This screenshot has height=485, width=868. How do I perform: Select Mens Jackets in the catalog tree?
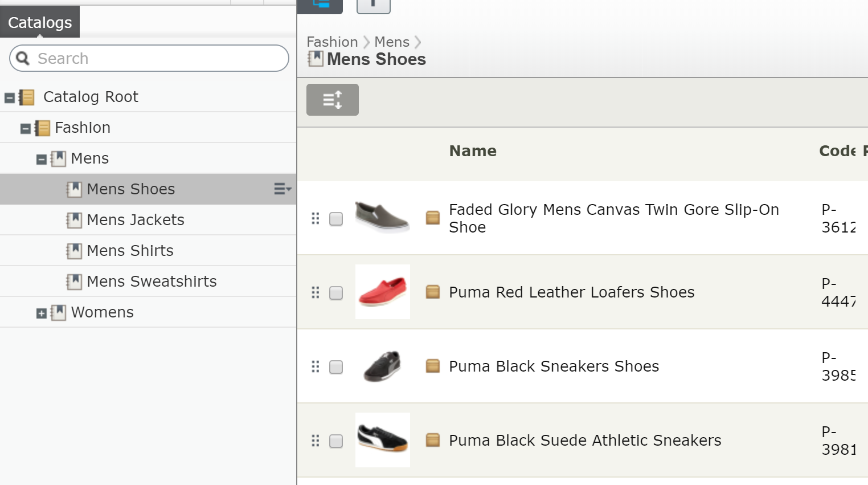[x=135, y=219]
